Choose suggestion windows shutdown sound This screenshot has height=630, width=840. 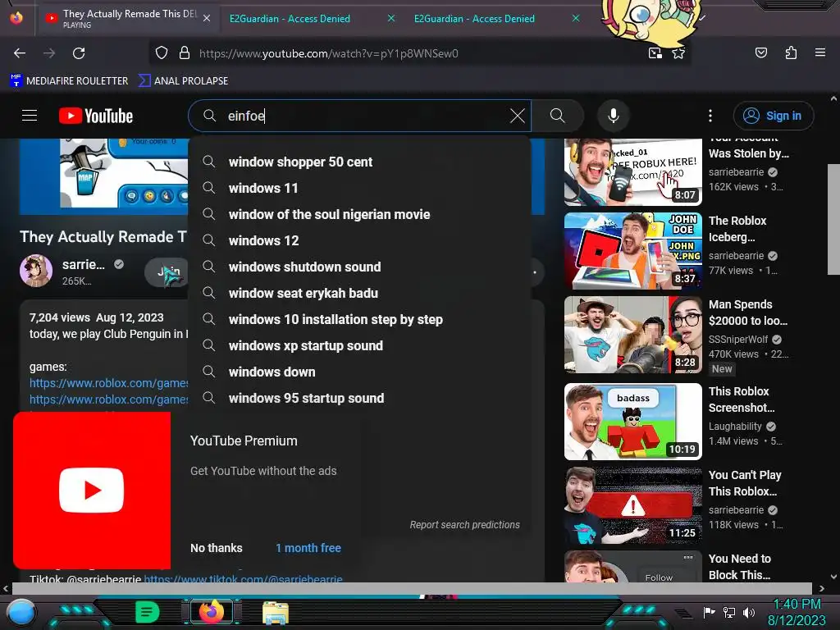(x=359, y=267)
